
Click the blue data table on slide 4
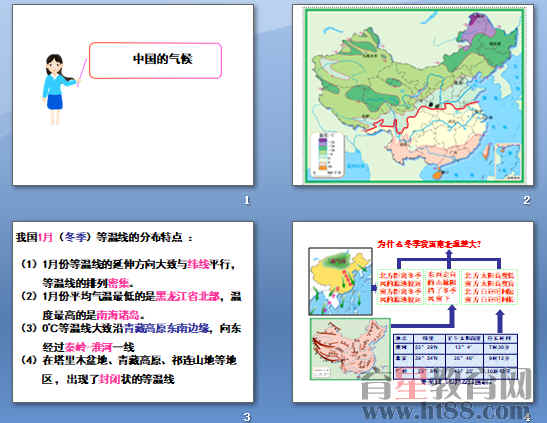click(x=455, y=356)
